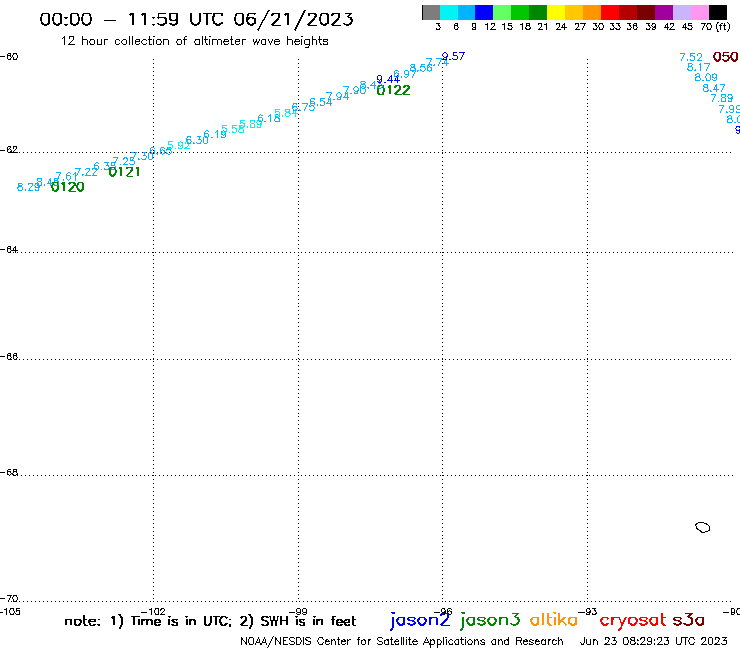Viewport: 740px width, 650px height.
Task: Click the jason3 satellite label
Action: pyautogui.click(x=490, y=620)
